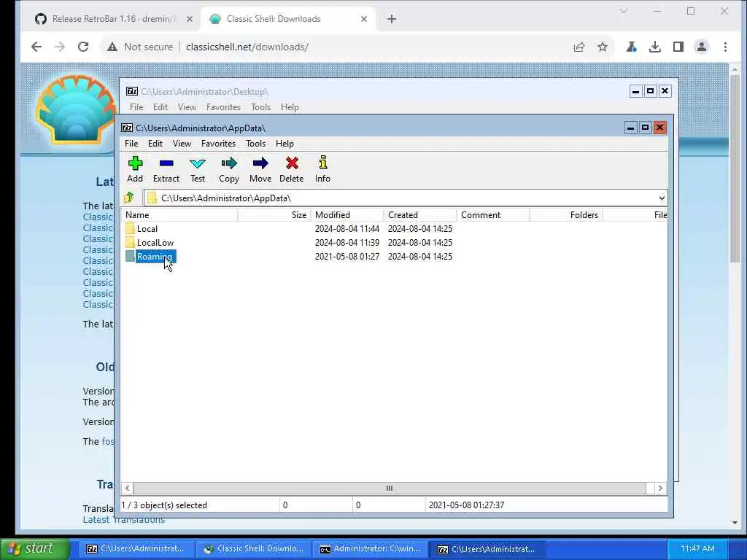The height and width of the screenshot is (560, 747).
Task: Click the Folders column header
Action: (x=566, y=215)
